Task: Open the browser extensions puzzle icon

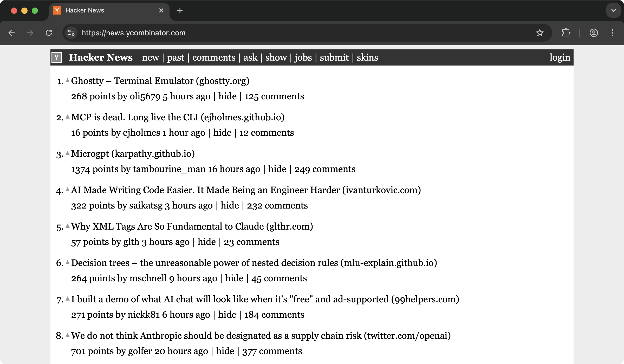Action: pyautogui.click(x=566, y=33)
